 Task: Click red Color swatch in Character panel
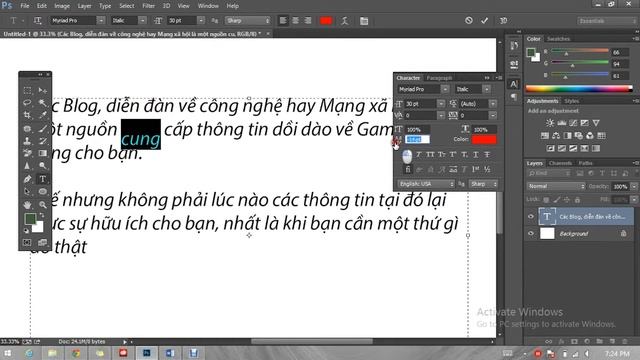[484, 140]
